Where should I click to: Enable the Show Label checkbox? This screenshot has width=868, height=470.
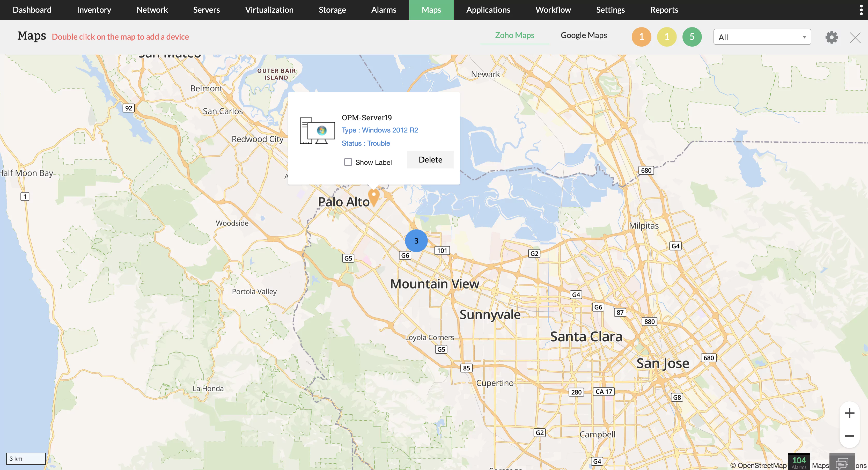coord(348,162)
